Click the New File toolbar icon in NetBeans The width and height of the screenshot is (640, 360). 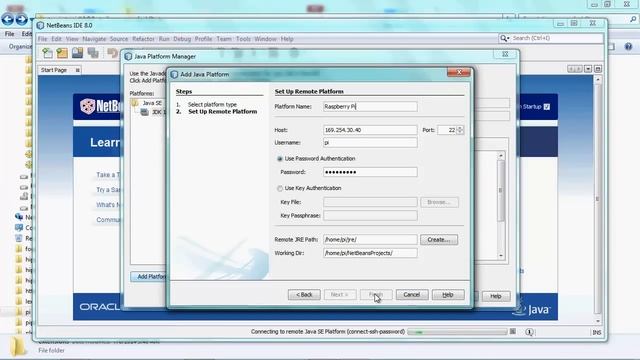click(x=47, y=53)
